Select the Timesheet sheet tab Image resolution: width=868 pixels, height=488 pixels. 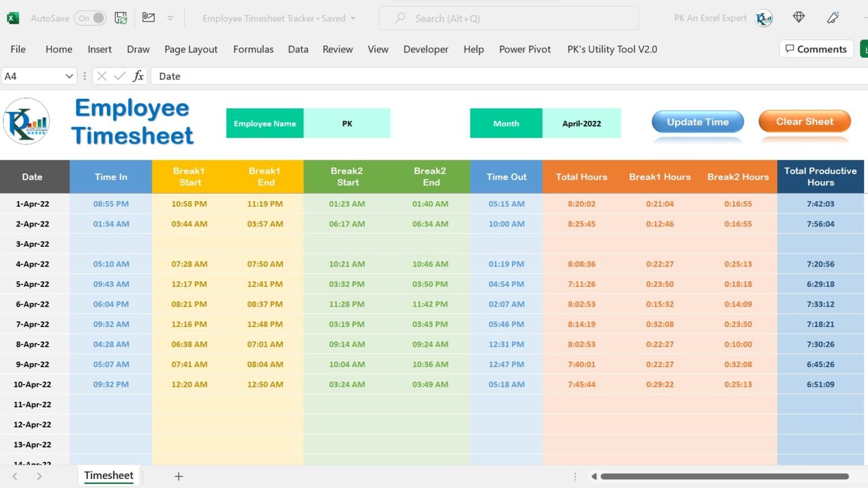point(108,476)
